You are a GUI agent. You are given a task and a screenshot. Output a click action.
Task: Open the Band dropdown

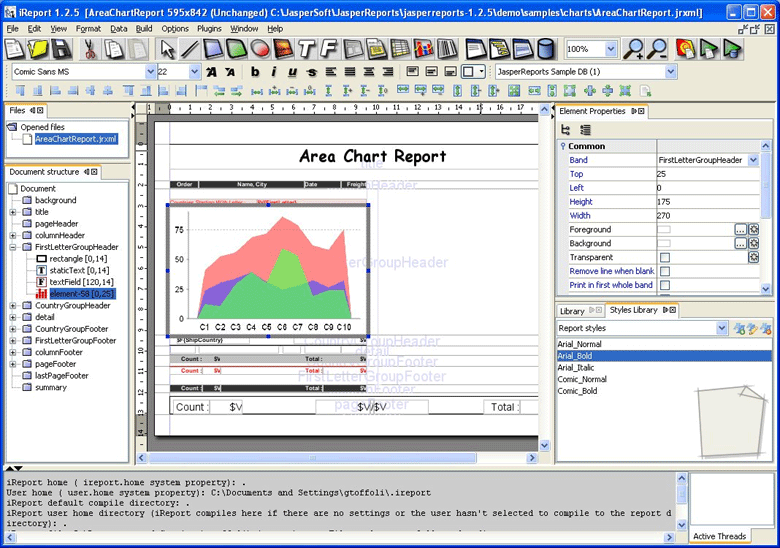point(753,160)
